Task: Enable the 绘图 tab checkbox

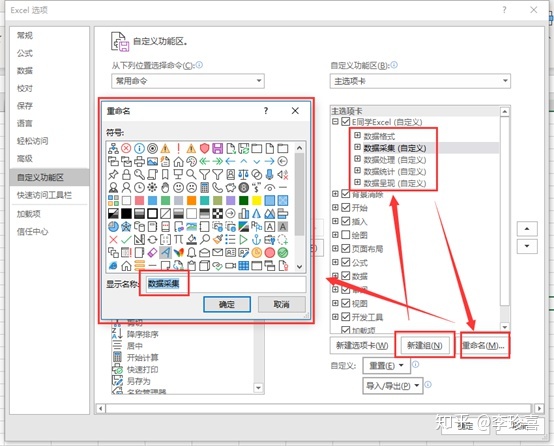Action: pos(346,235)
